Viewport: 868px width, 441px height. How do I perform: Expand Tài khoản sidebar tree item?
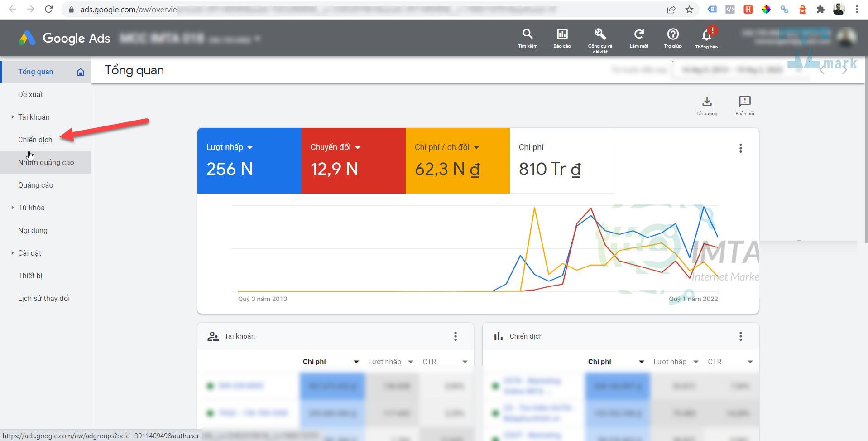click(12, 117)
